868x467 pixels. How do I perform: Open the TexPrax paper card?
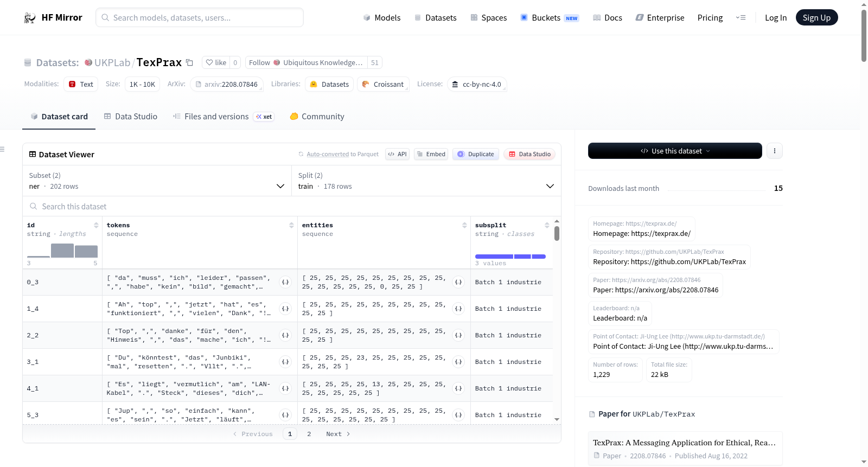pos(685,449)
